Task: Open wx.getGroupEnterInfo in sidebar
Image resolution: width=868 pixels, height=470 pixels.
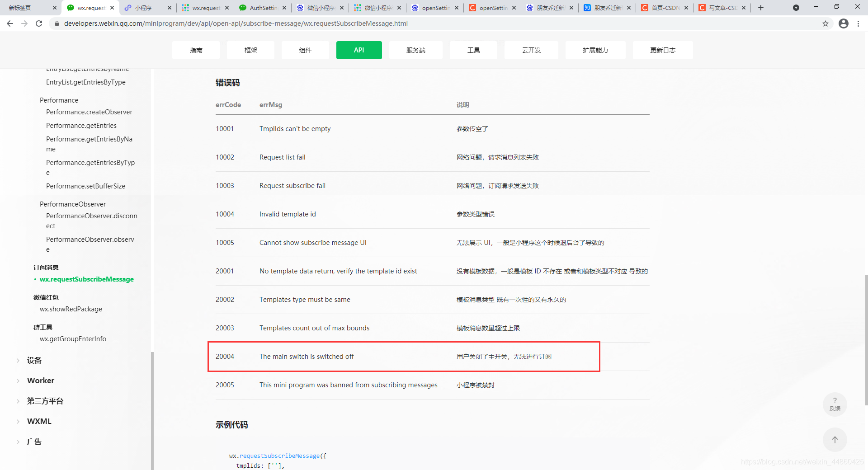Action: point(73,339)
